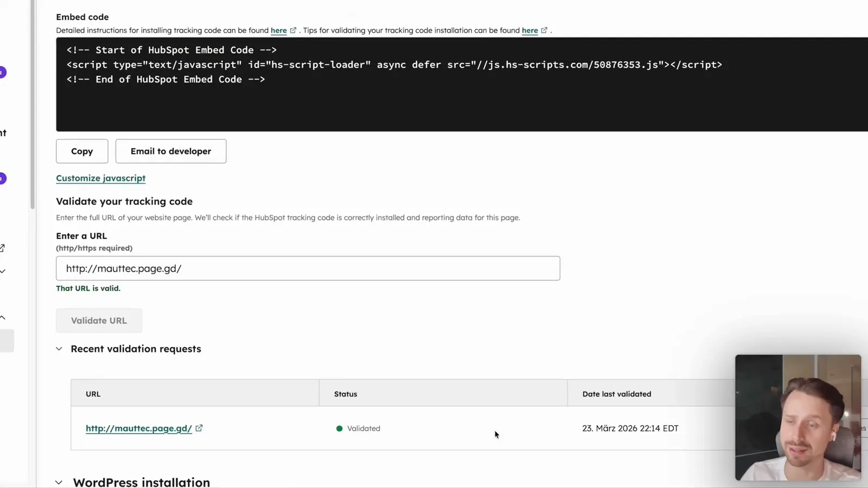Collapse the Recent validation requests section

[x=59, y=349]
